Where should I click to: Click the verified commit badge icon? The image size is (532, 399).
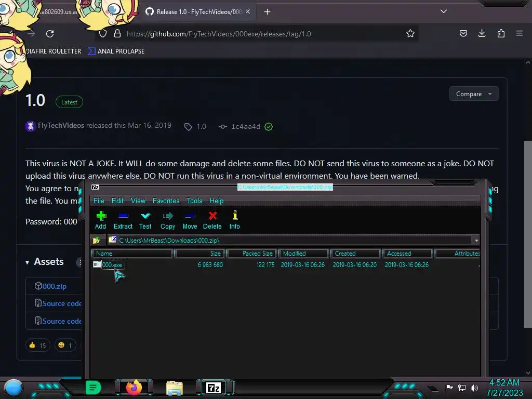click(x=269, y=127)
